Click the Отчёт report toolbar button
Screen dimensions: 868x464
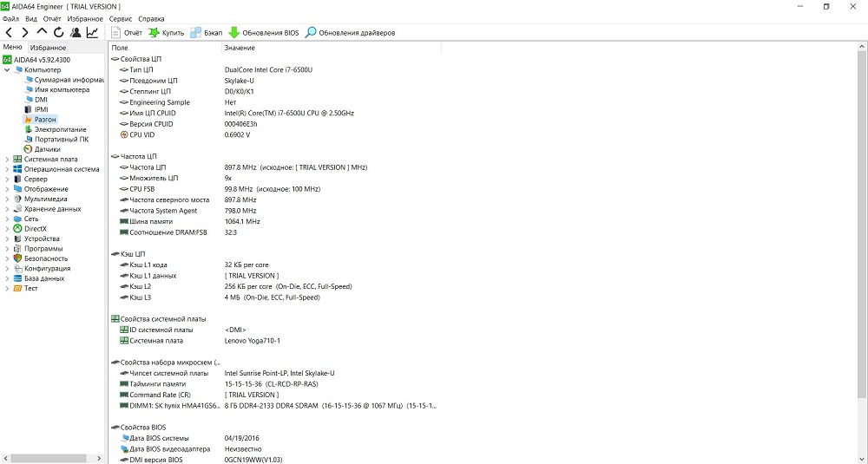(x=127, y=33)
